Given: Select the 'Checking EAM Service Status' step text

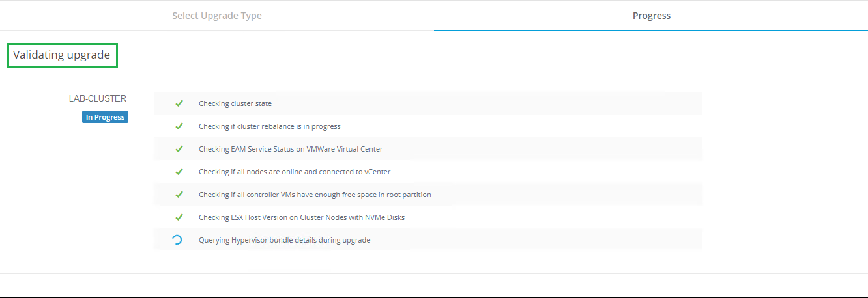Looking at the screenshot, I should [291, 149].
